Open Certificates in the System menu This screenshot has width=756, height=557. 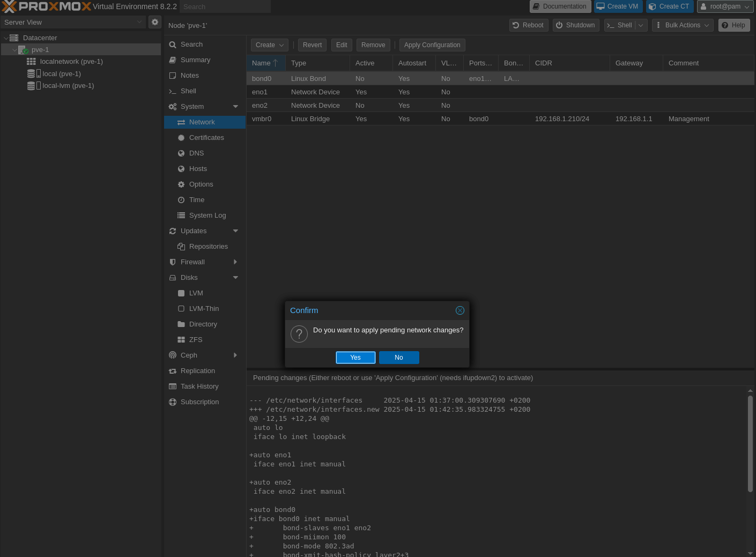(x=206, y=138)
